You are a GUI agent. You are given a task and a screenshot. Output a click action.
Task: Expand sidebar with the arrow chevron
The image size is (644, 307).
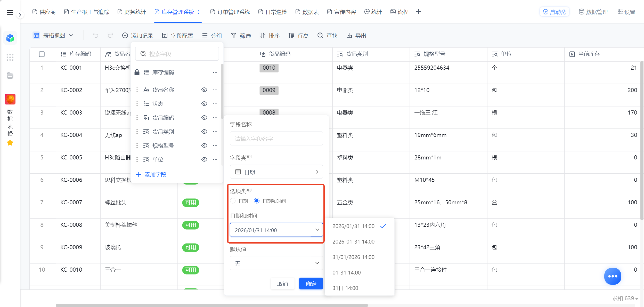20,15
